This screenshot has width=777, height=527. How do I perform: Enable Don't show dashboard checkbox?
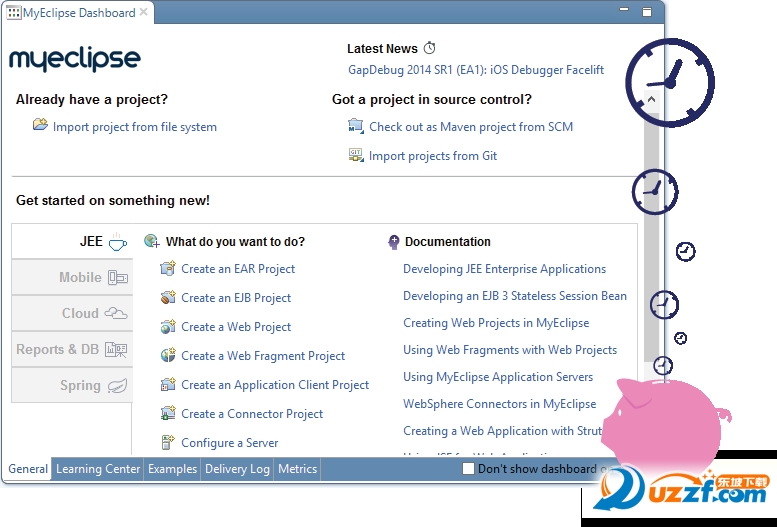tap(468, 468)
